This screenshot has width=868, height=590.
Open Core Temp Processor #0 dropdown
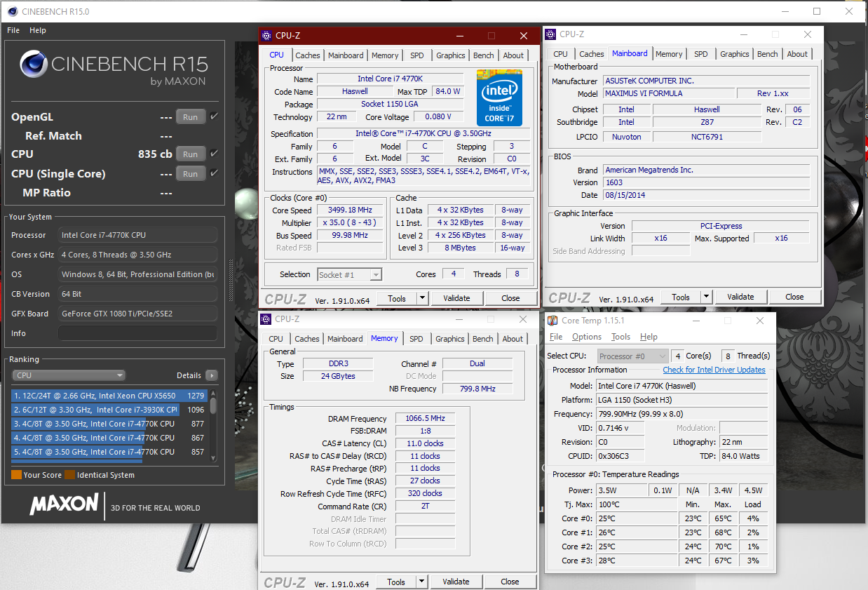coord(633,356)
